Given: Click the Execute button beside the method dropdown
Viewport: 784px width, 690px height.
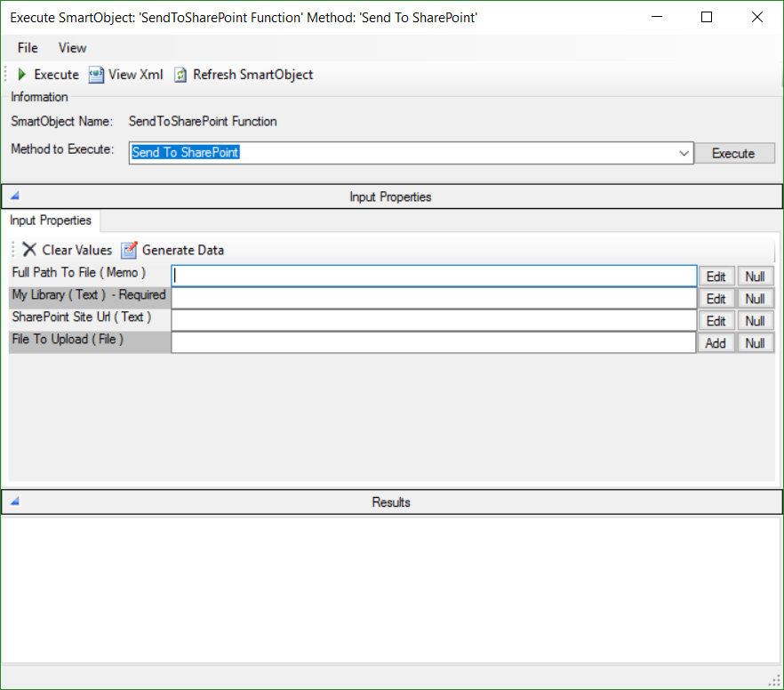Looking at the screenshot, I should click(734, 152).
